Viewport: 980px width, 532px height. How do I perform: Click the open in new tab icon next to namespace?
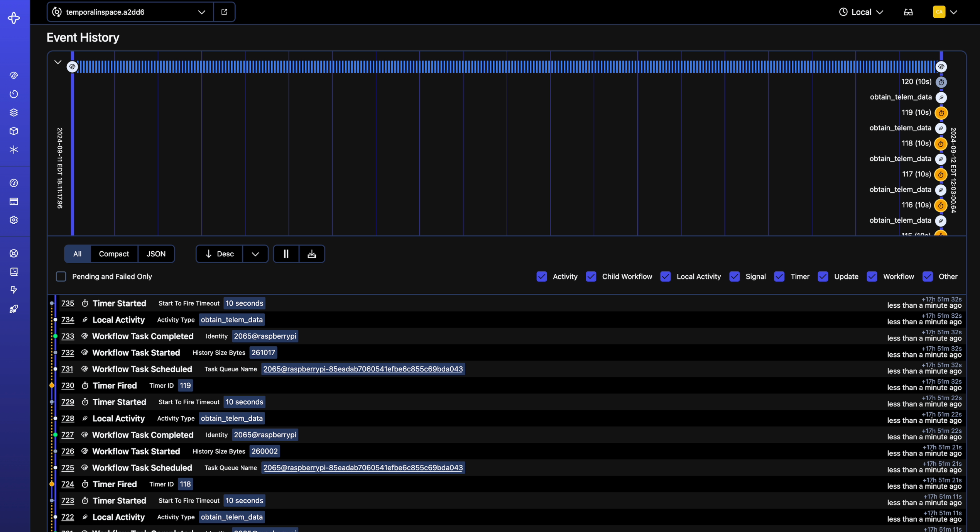224,12
